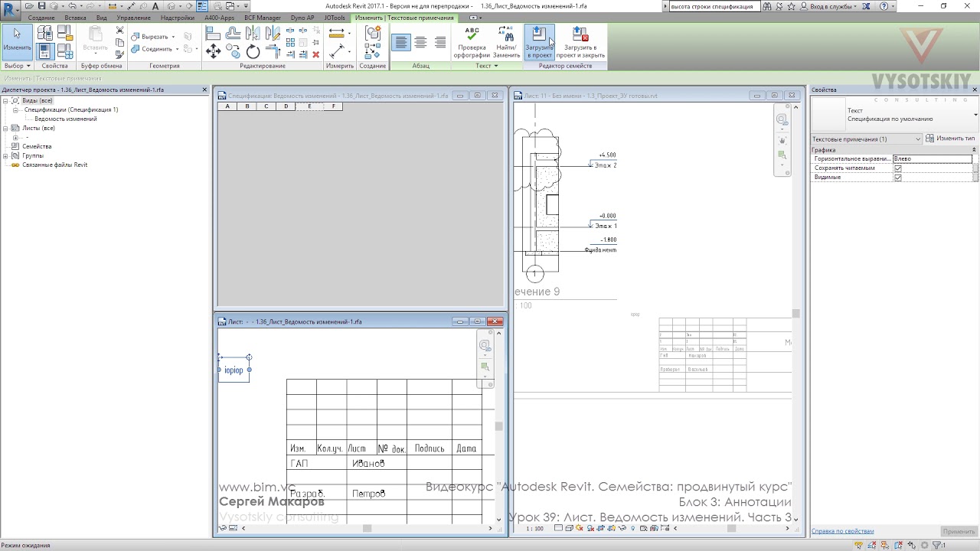Click the Cut scissors icon in Буфер обмена
Viewport: 980px width, 551px height.
[x=119, y=31]
